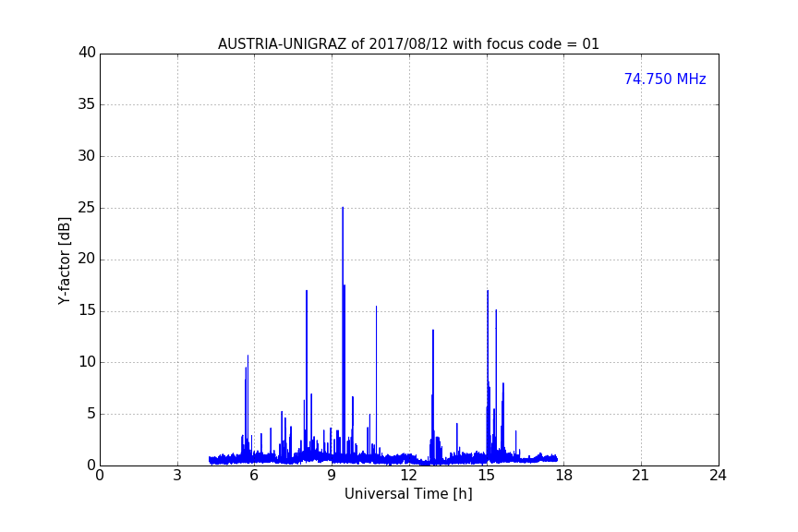Click the x-axis tick label '12'
The width and height of the screenshot is (798, 532).
pyautogui.click(x=408, y=476)
